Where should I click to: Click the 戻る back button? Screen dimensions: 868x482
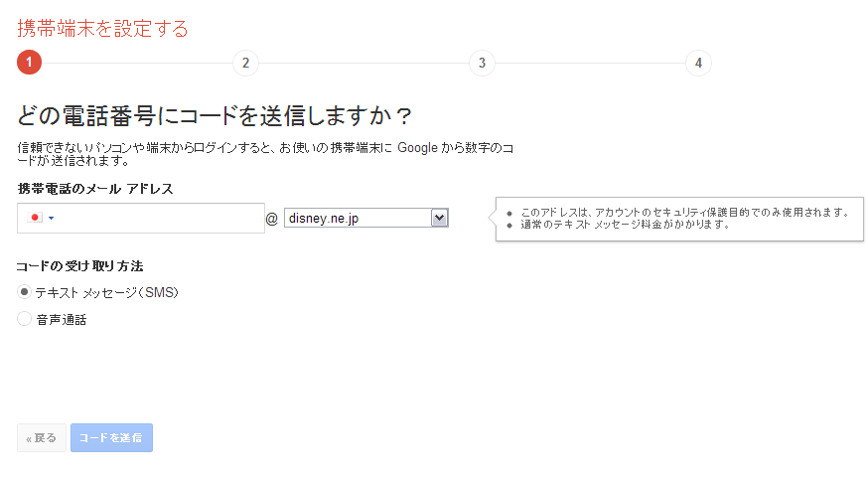pos(42,437)
